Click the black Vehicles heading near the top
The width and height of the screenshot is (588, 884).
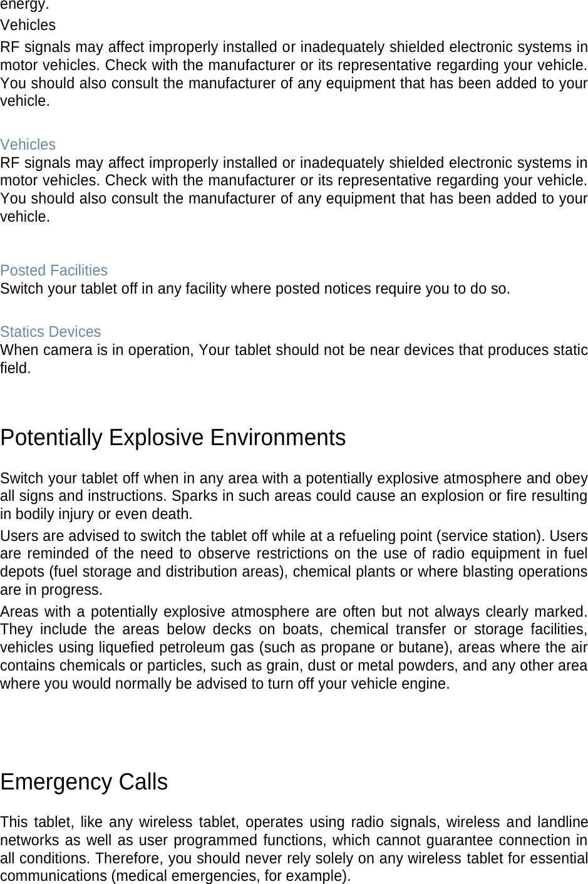coord(28,25)
